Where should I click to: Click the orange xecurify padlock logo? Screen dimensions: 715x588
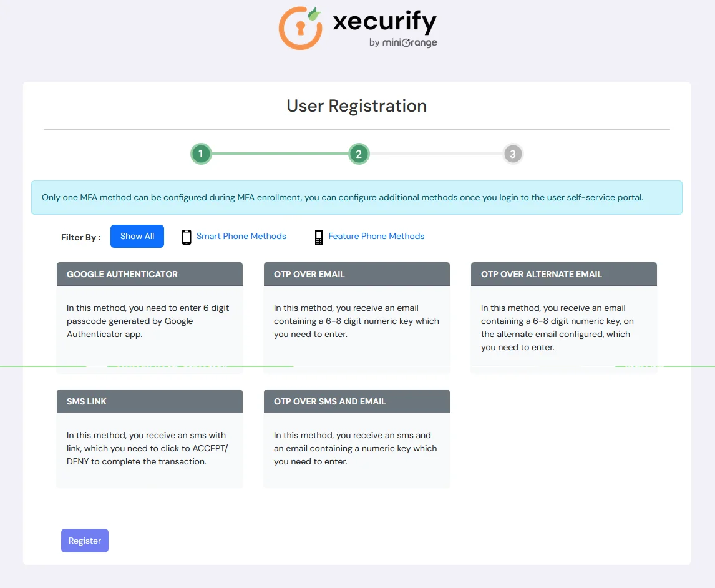point(299,28)
